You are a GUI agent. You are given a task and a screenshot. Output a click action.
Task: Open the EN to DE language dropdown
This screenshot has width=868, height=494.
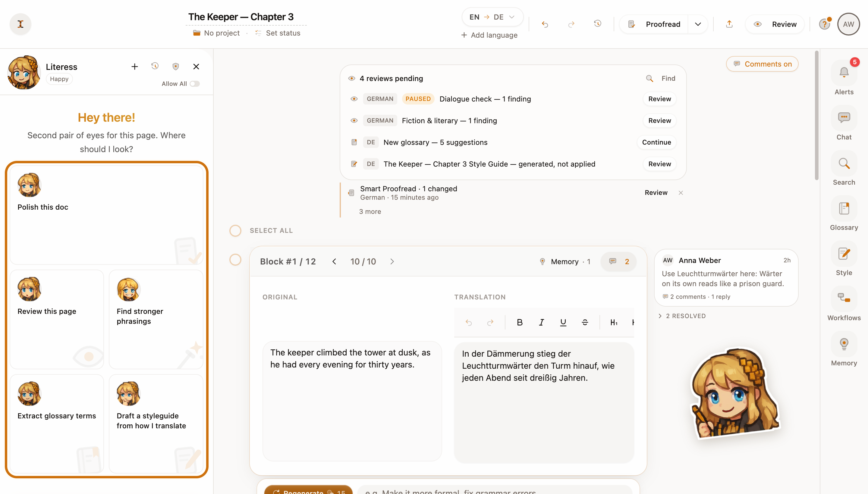pos(492,17)
